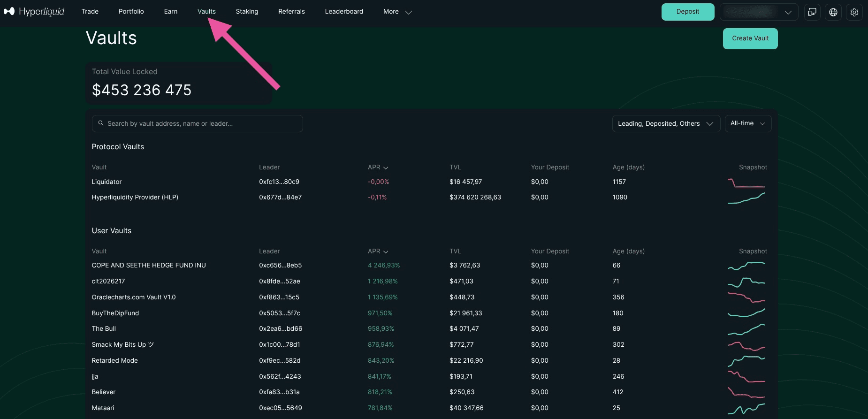Click the Create Vault button

tap(750, 38)
